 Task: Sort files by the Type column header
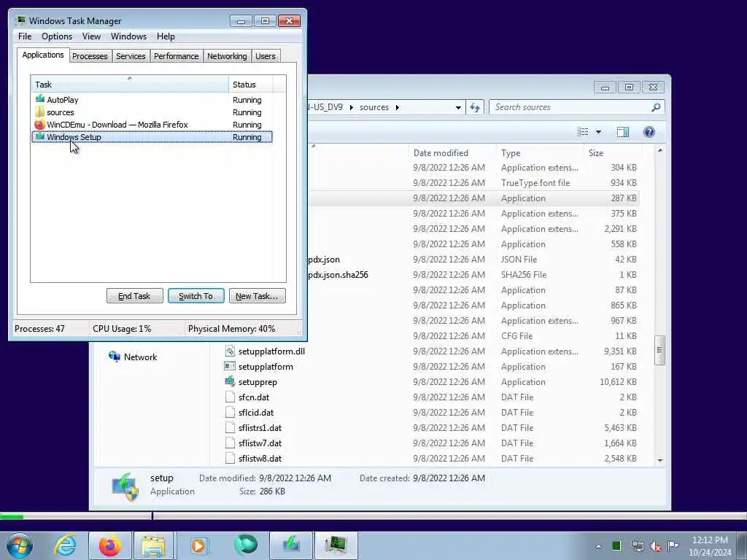coord(539,153)
